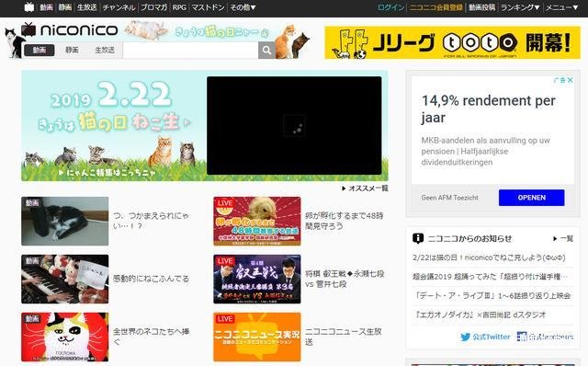This screenshot has height=366, width=588.
Task: Open the 感動的にねこふんでる video title
Action: pyautogui.click(x=151, y=279)
